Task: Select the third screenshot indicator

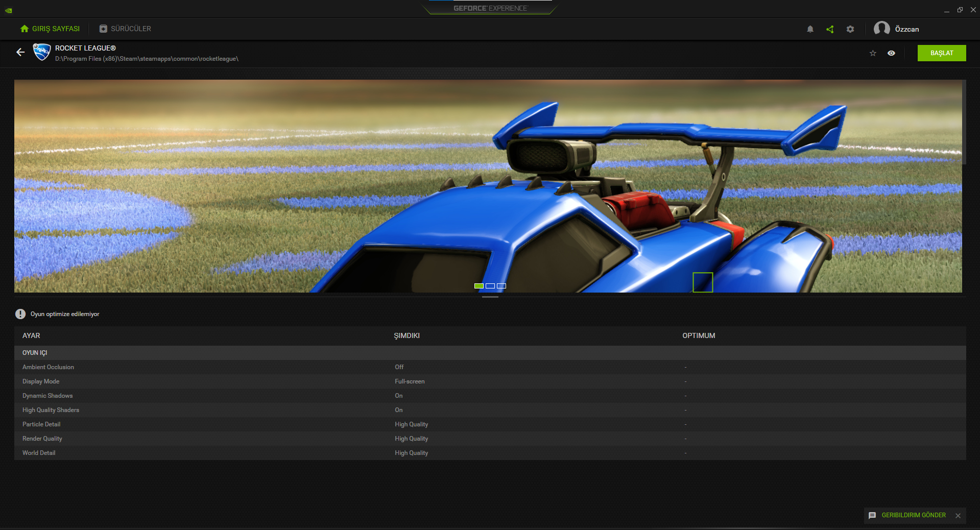Action: coord(501,286)
